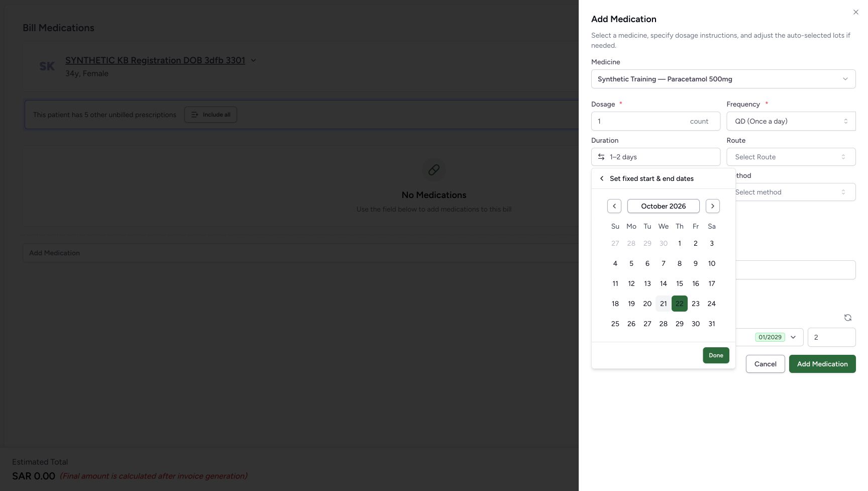This screenshot has height=491, width=868.
Task: Select October 22 in calendar
Action: [x=679, y=304]
